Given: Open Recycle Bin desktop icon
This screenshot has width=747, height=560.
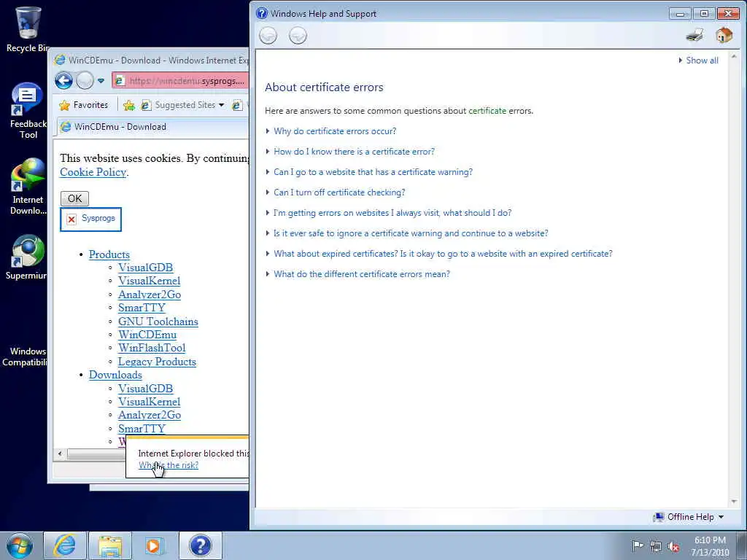Looking at the screenshot, I should pyautogui.click(x=27, y=29).
